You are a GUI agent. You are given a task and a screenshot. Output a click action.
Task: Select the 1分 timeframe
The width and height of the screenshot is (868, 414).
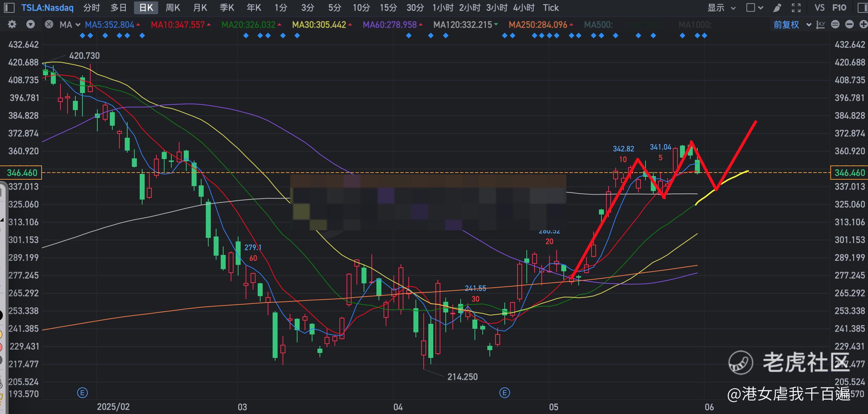pos(280,7)
